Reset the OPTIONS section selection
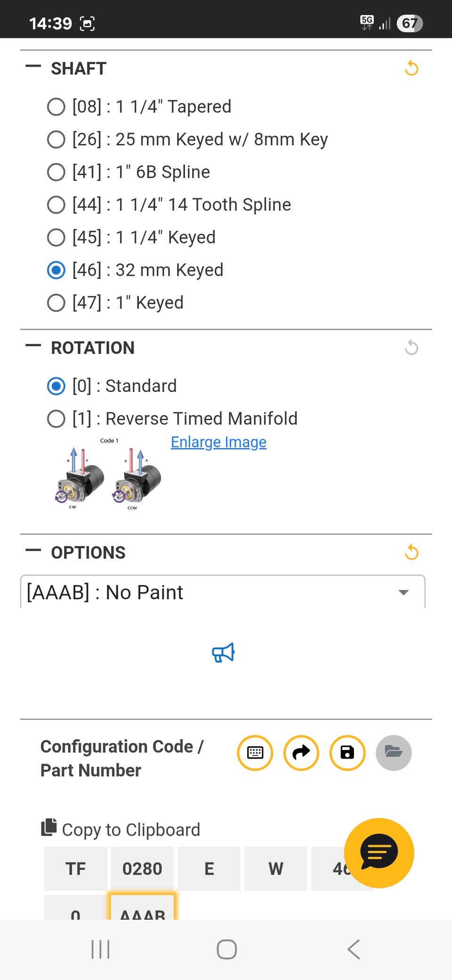452x980 pixels. coord(412,552)
